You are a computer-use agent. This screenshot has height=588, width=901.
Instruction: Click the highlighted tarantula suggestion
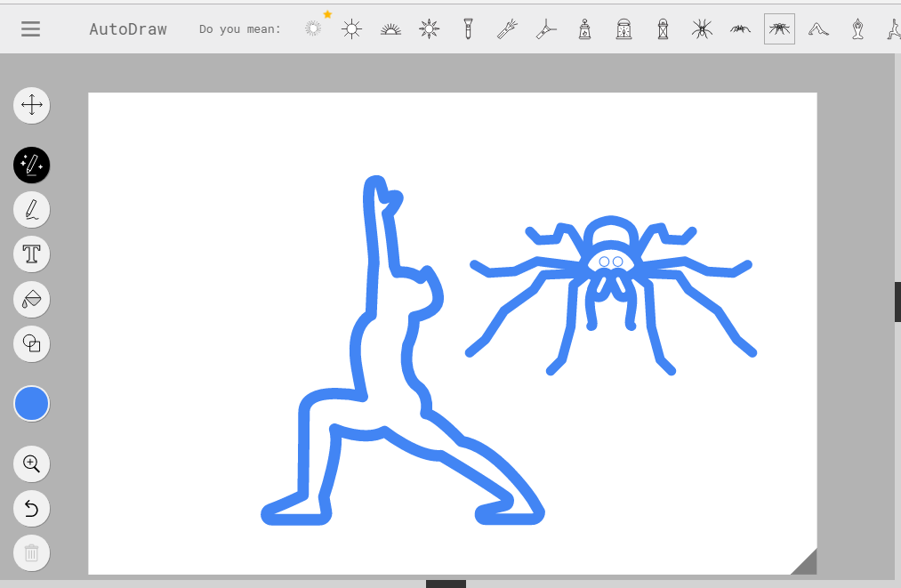pyautogui.click(x=779, y=28)
